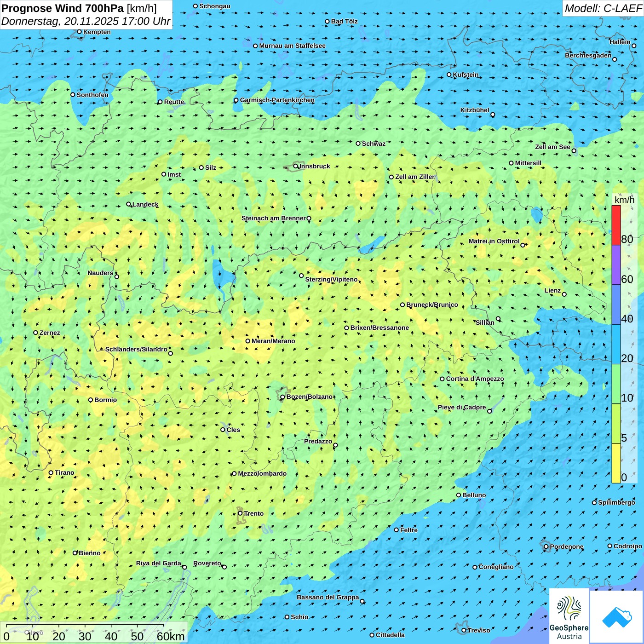Select the Innsbruck city marker
The height and width of the screenshot is (644, 644).
(296, 166)
